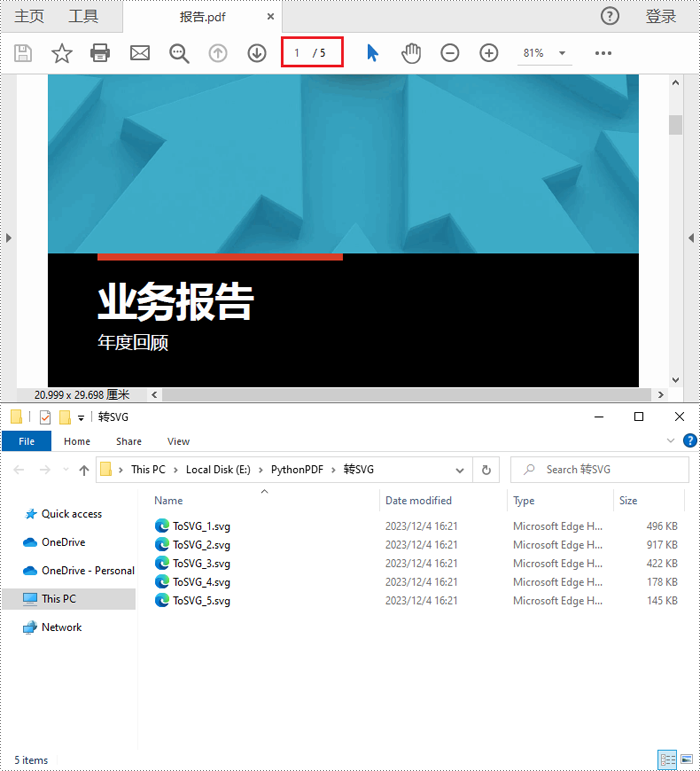Screen dimensions: 700x771
Task: Send PDF by email envelope icon
Action: point(140,53)
